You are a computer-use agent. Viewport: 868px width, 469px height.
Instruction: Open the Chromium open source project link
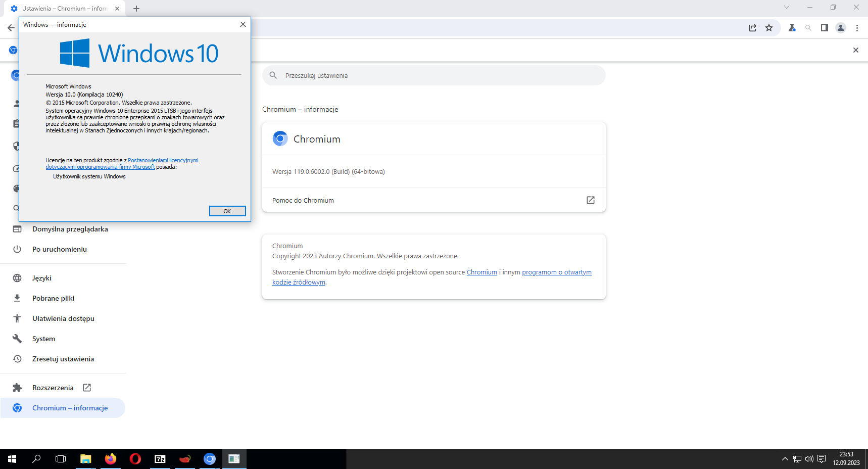(x=481, y=272)
